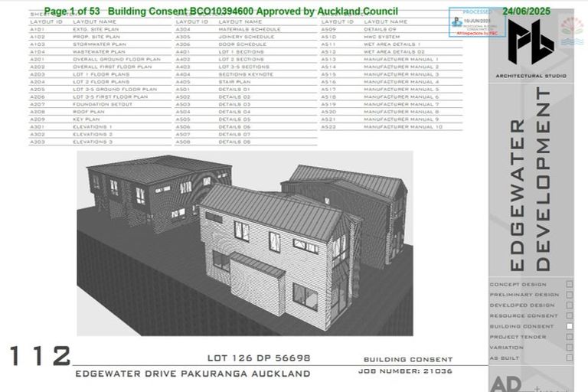The image size is (588, 392).
Task: Tick the Variation checkbox
Action: coord(570,347)
